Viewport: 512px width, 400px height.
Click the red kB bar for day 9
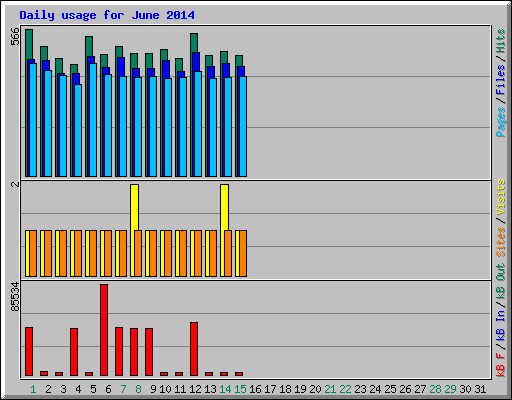pyautogui.click(x=149, y=352)
